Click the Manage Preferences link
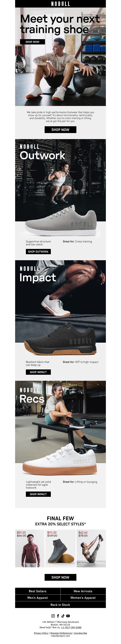This screenshot has height=644, width=121. coord(61,633)
